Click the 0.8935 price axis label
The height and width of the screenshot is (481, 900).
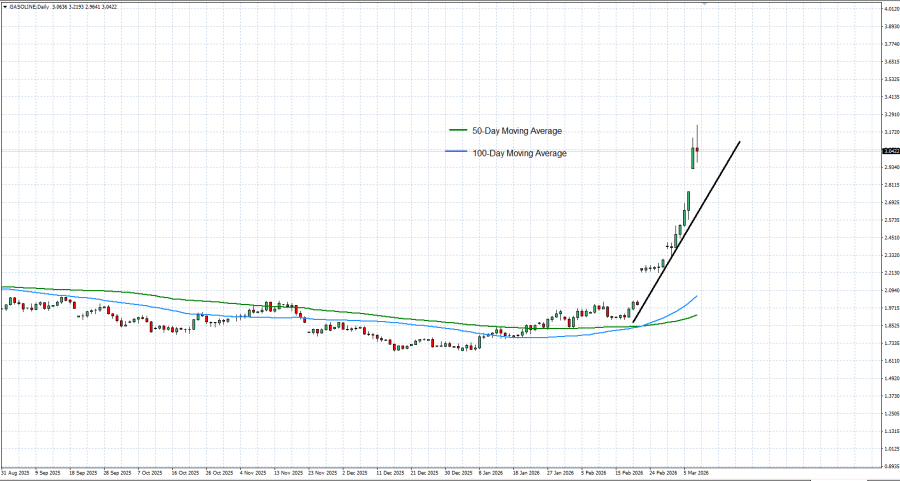[x=889, y=465]
